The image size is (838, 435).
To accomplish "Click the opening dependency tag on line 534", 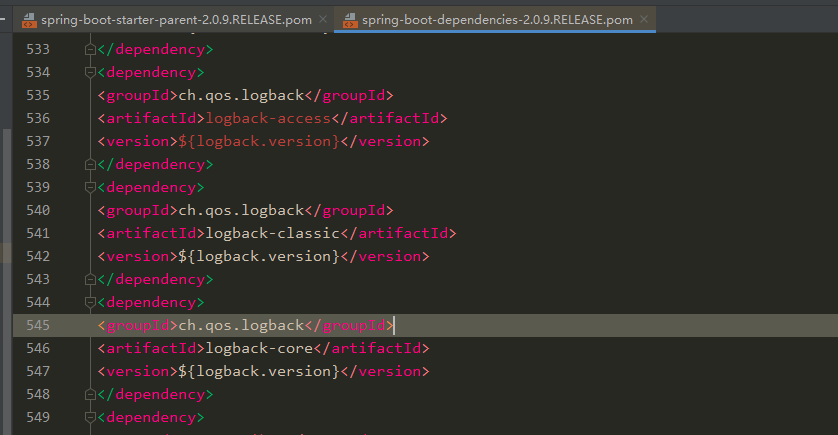I will [151, 72].
